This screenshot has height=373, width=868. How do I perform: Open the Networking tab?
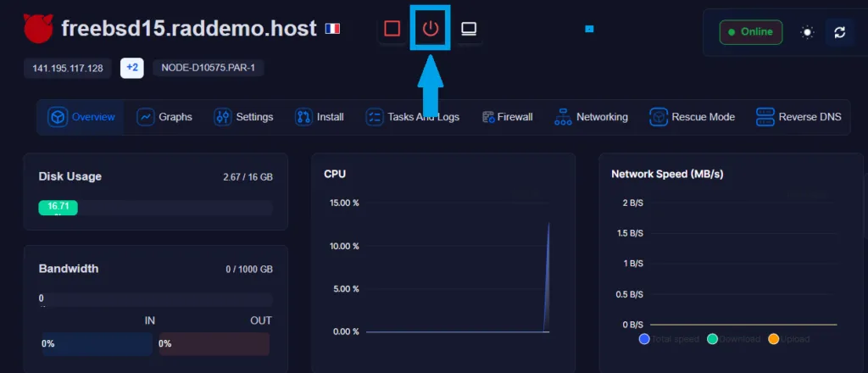click(591, 117)
